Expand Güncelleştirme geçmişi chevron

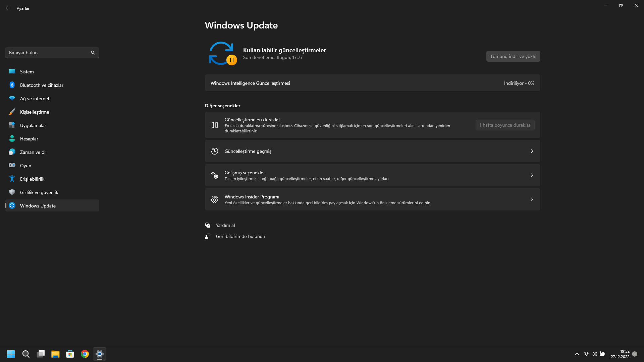tap(532, 151)
